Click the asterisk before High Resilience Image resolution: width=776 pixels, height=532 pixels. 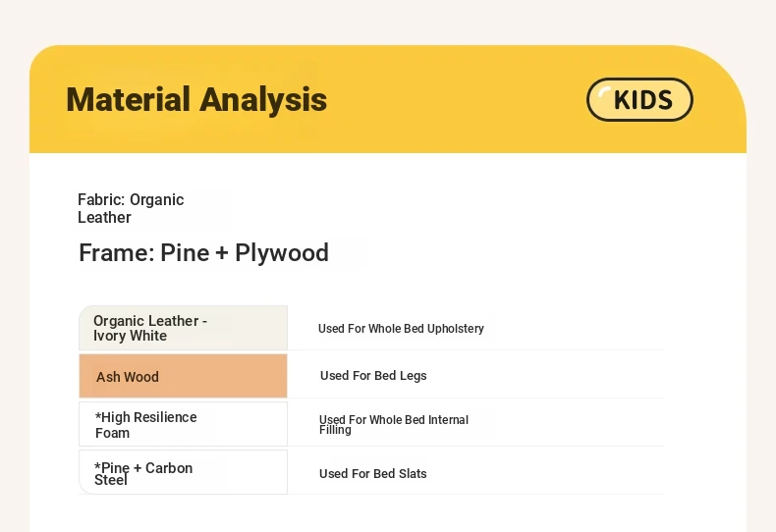tap(98, 415)
